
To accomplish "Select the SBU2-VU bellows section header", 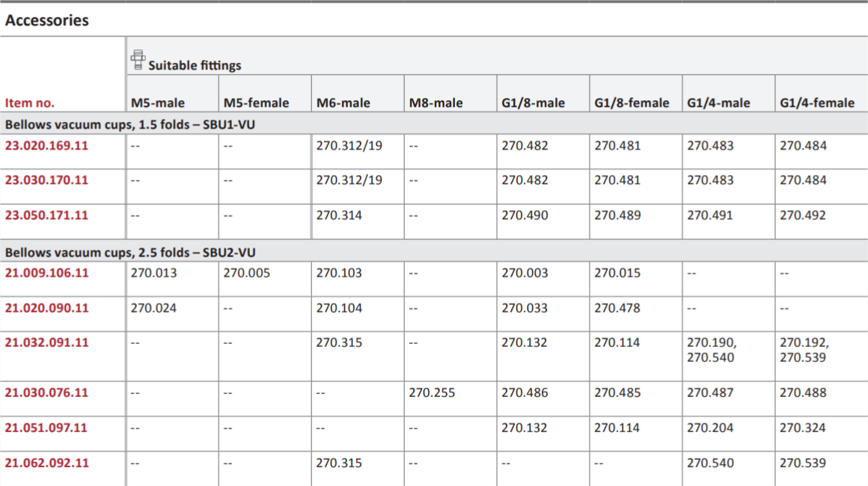I will point(130,253).
